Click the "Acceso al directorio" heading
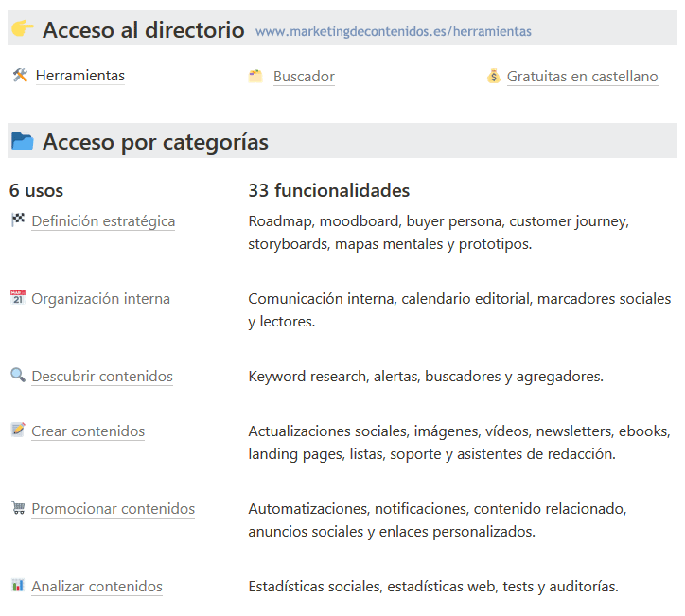685x616 pixels. pyautogui.click(x=143, y=30)
